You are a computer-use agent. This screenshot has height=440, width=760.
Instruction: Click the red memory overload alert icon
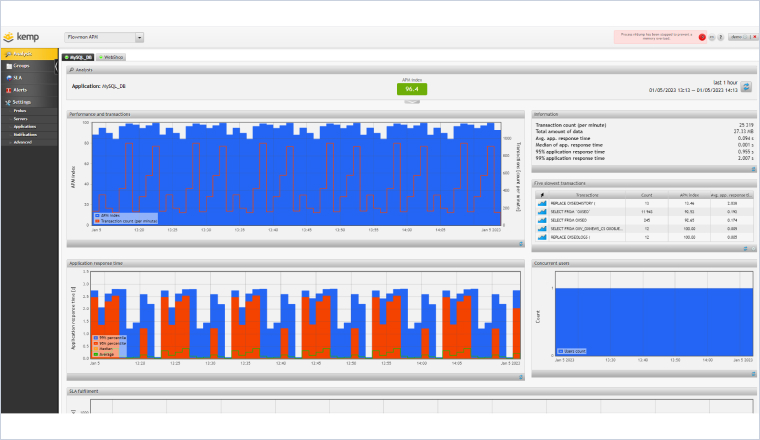[x=702, y=37]
